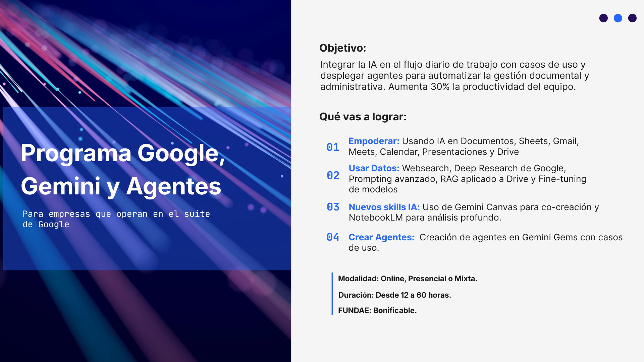Click the number 04 marker
644x362 pixels.
[333, 237]
